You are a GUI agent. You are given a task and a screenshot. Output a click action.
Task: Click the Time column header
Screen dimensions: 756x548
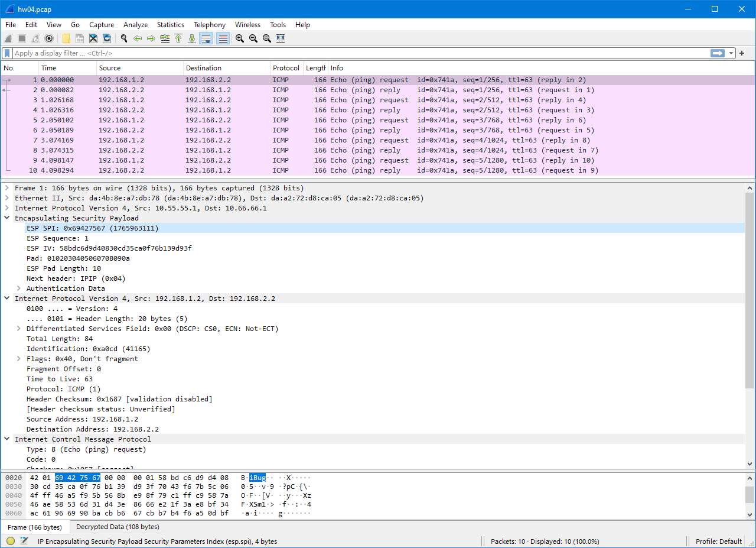(67, 68)
